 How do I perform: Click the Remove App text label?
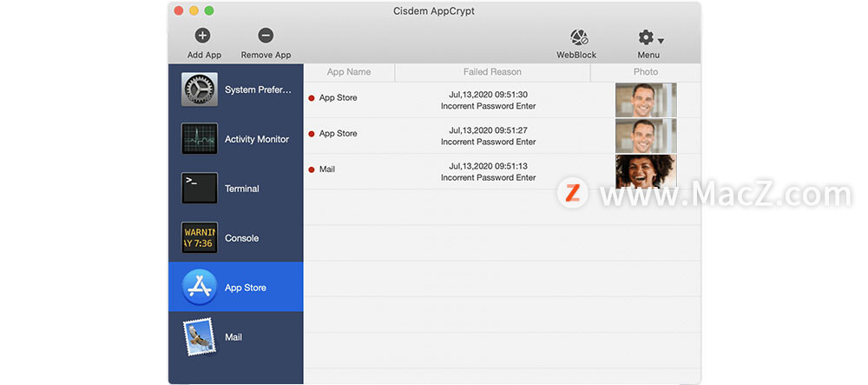[x=266, y=55]
